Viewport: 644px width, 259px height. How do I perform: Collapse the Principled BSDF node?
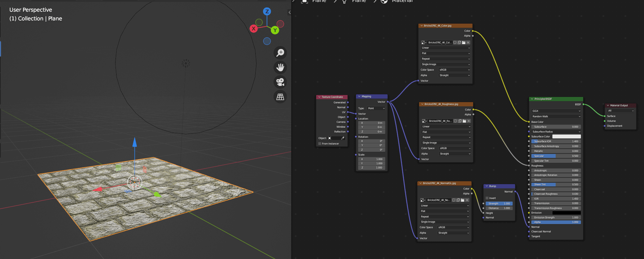click(x=532, y=99)
